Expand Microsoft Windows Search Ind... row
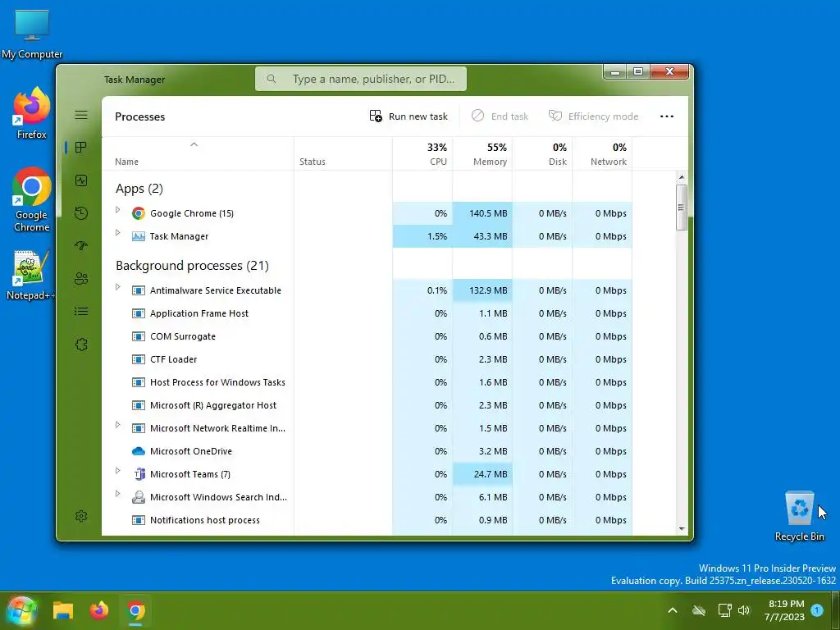840x630 pixels. 118,494
